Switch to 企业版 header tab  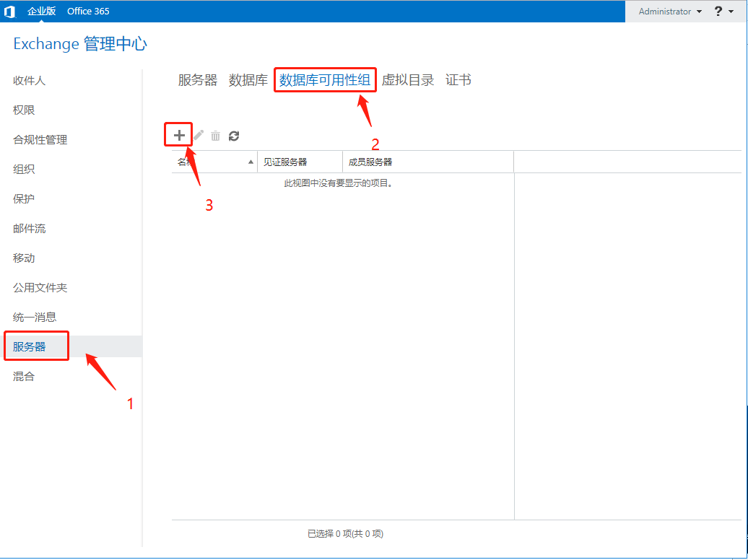click(x=41, y=11)
